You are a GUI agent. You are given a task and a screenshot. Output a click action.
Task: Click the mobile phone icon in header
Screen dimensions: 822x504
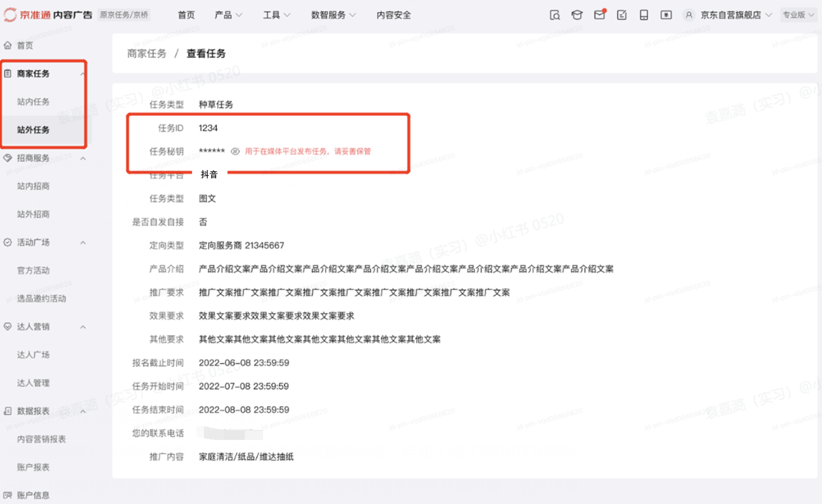tap(644, 15)
